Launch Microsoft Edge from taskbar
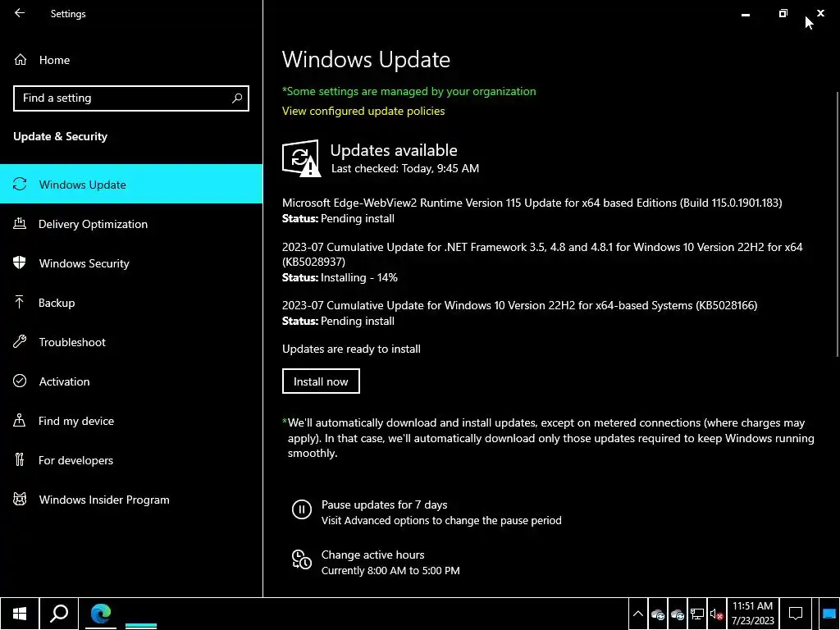 (x=101, y=614)
